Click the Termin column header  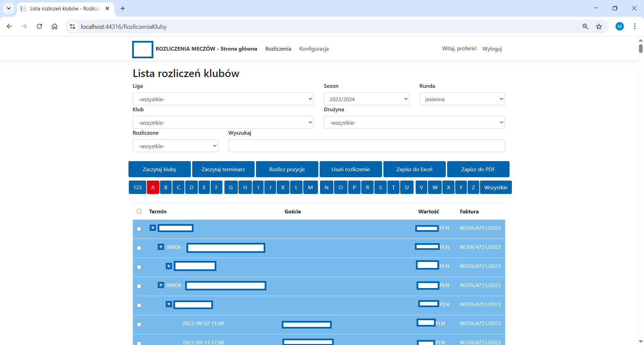[158, 211]
